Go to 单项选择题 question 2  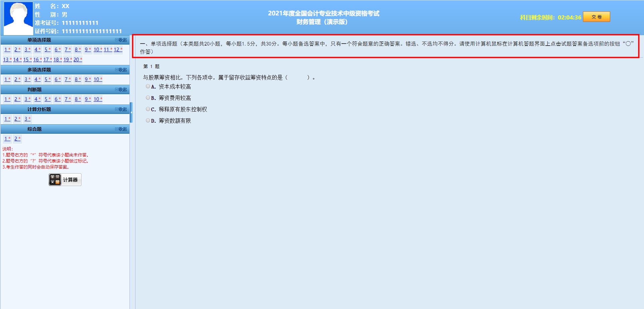tap(17, 50)
